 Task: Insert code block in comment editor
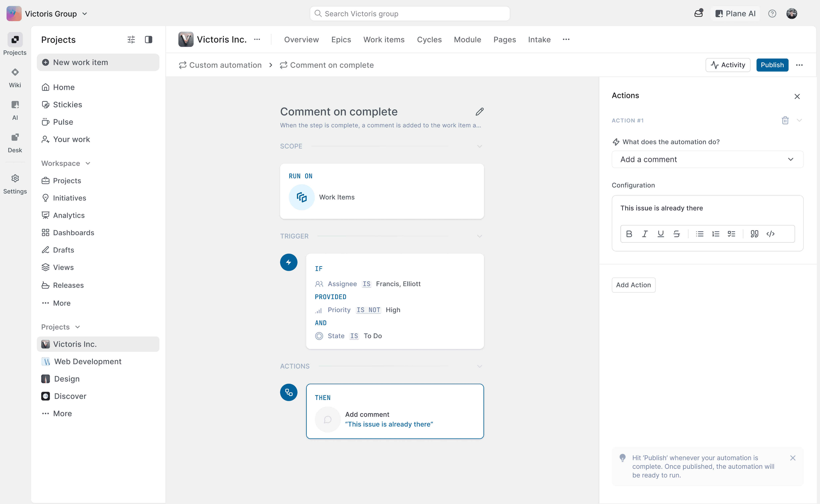coord(770,234)
